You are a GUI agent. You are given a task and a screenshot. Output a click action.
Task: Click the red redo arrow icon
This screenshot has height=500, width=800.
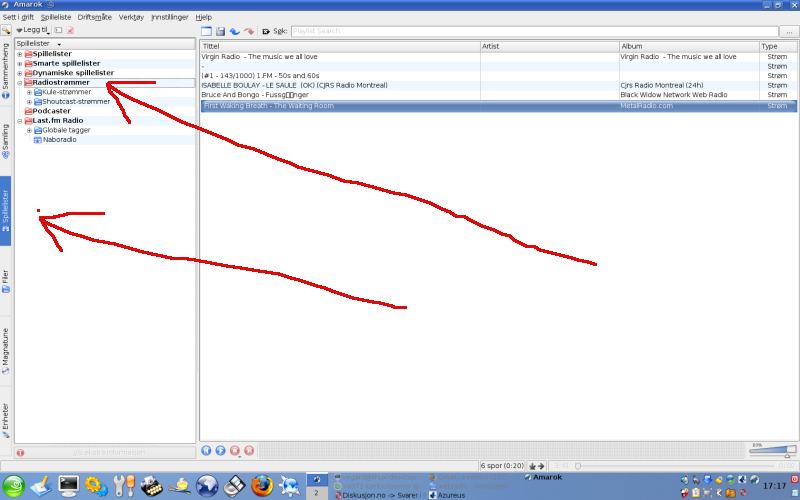click(x=249, y=31)
